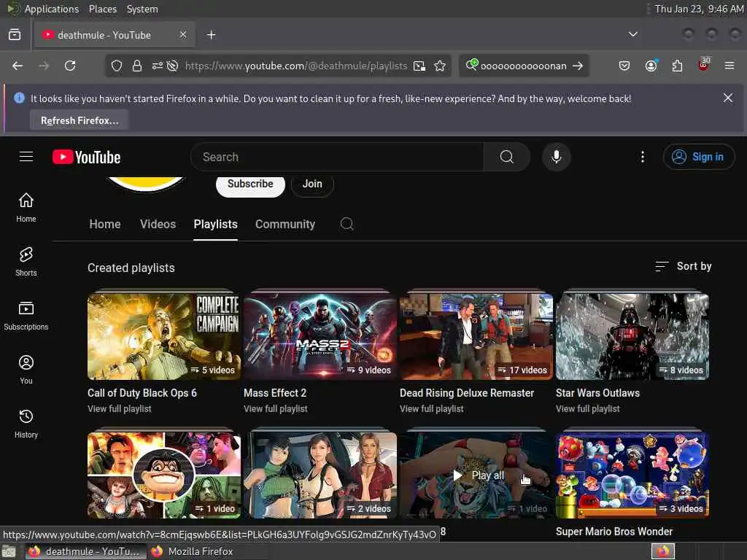This screenshot has height=560, width=747.
Task: Reload the current page
Action: 70,66
